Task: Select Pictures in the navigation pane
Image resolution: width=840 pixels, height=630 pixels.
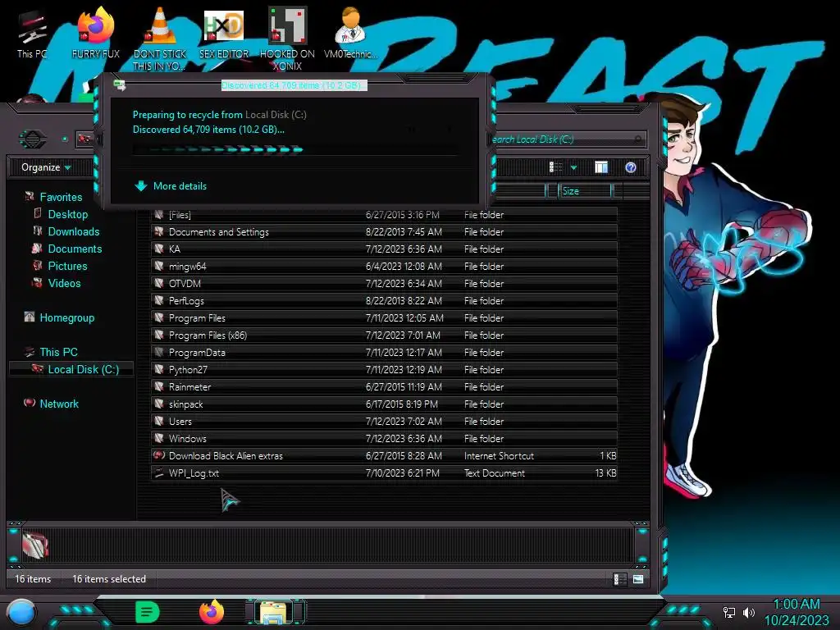Action: [x=60, y=266]
